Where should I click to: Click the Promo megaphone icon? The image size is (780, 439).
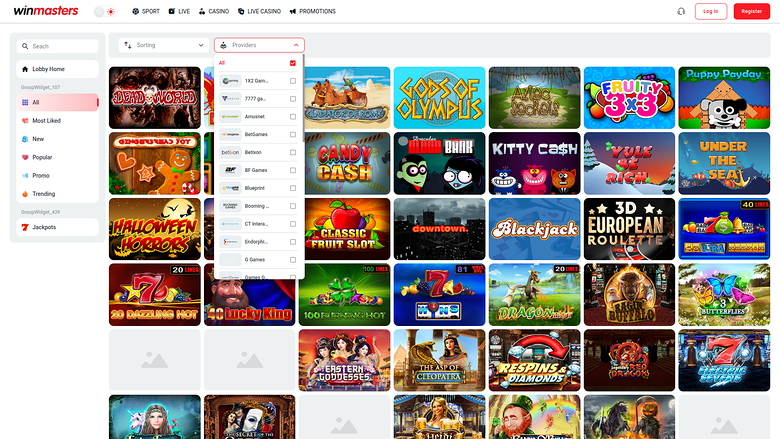click(x=25, y=176)
